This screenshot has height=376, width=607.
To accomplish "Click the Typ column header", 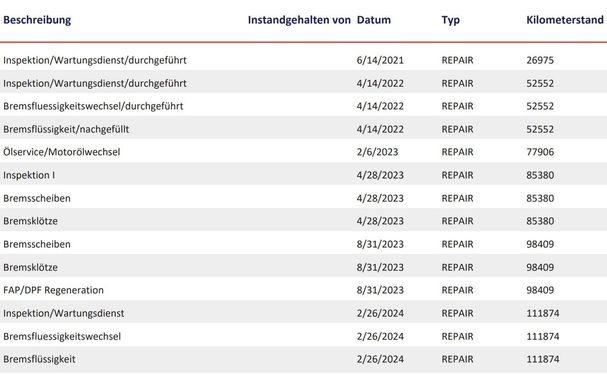I will click(x=451, y=20).
